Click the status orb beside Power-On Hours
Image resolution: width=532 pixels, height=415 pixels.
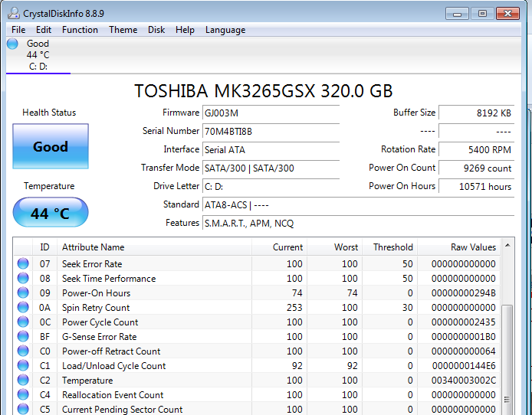click(x=23, y=293)
